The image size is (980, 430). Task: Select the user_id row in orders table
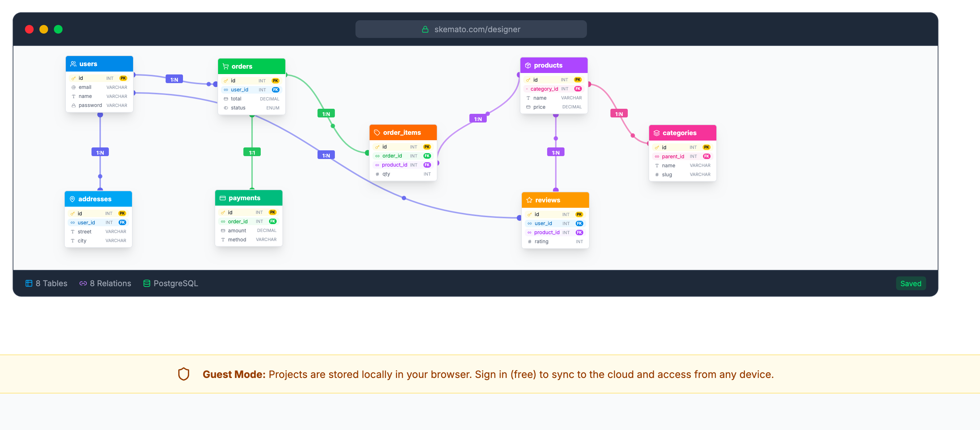251,90
